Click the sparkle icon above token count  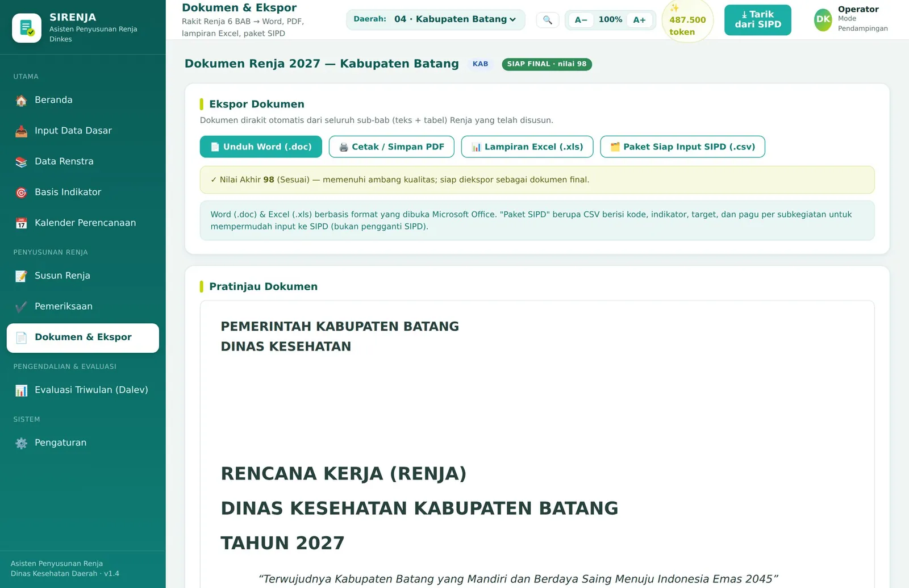pyautogui.click(x=674, y=7)
